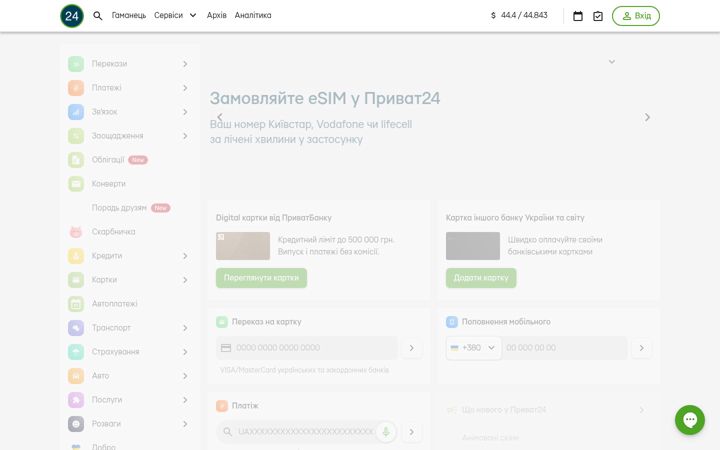720x450 pixels.
Task: Click the Перекази sidebar icon
Action: pyautogui.click(x=76, y=64)
